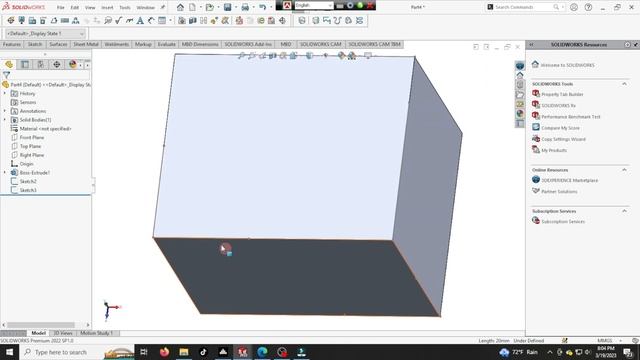Select Sketch3 in the feature tree
The height and width of the screenshot is (360, 640).
coord(28,190)
